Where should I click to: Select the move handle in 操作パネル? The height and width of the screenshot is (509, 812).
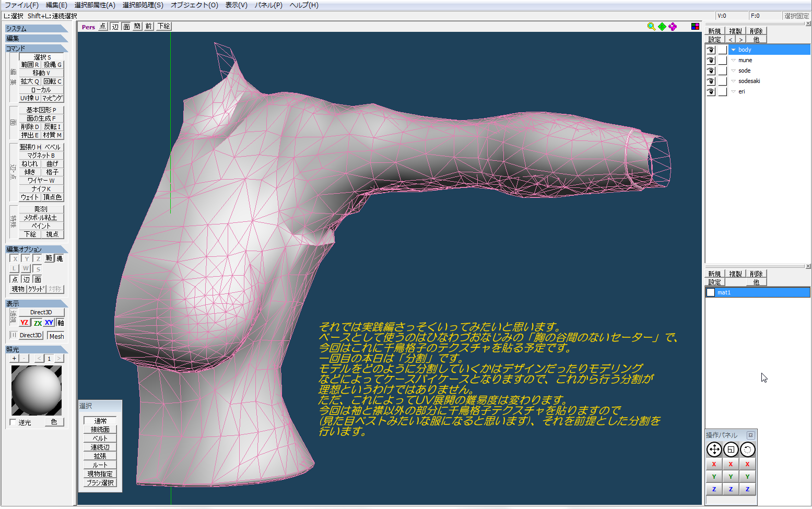click(x=714, y=449)
